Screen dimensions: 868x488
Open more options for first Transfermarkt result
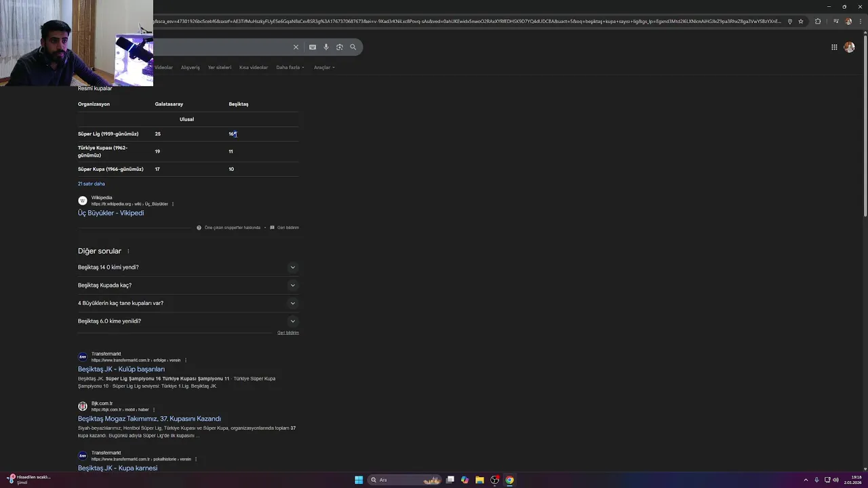pos(186,361)
